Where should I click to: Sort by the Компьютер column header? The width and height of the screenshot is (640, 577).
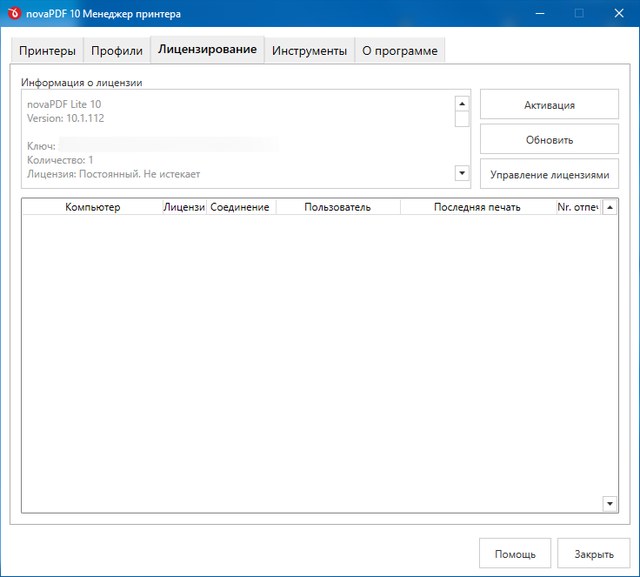click(x=92, y=207)
